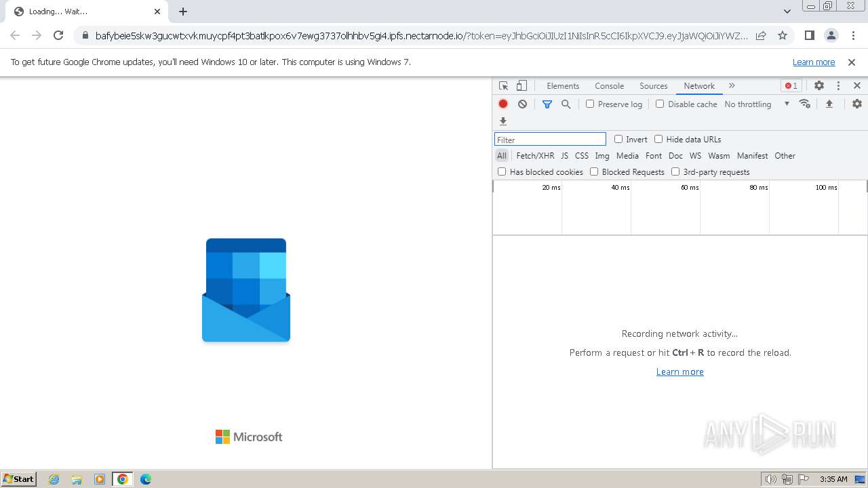Screen dimensions: 868x488
Task: Open Microsoft Edge from taskbar
Action: click(x=145, y=479)
